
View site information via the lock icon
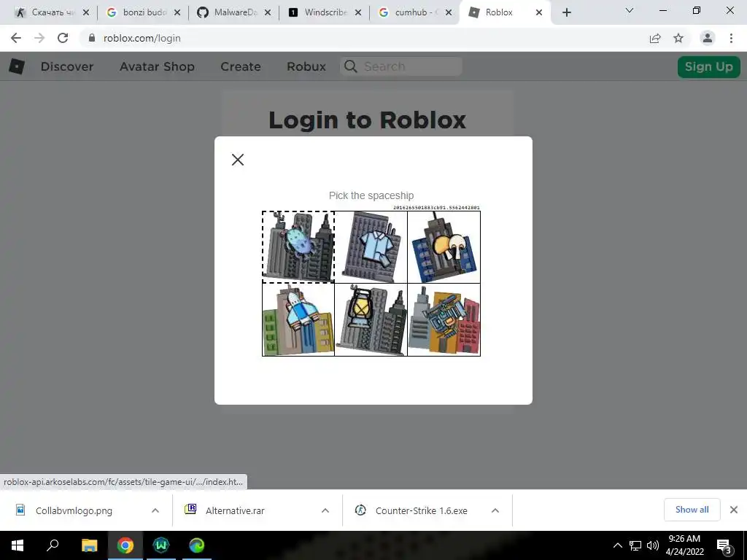(x=92, y=38)
